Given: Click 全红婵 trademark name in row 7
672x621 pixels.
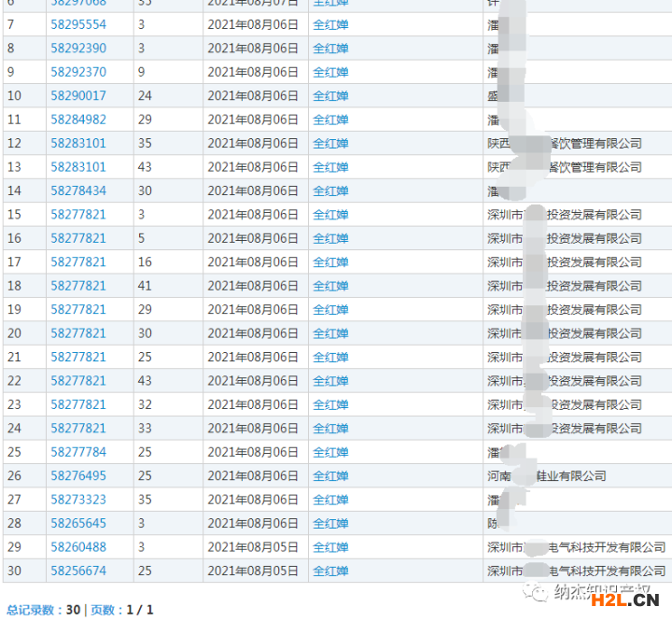Looking at the screenshot, I should click(330, 24).
